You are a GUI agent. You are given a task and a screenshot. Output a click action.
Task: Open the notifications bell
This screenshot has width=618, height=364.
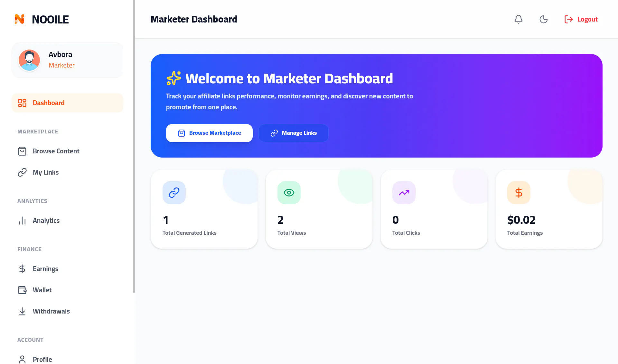coord(518,19)
